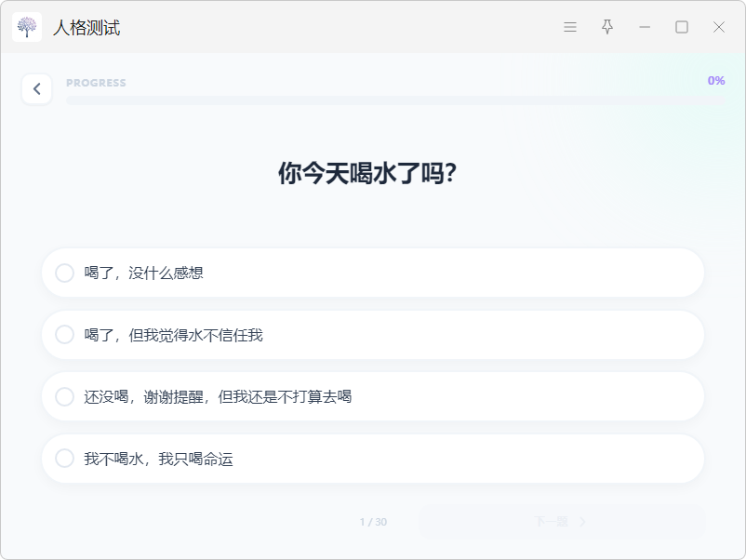Close the 人格测试 window

coord(719,27)
